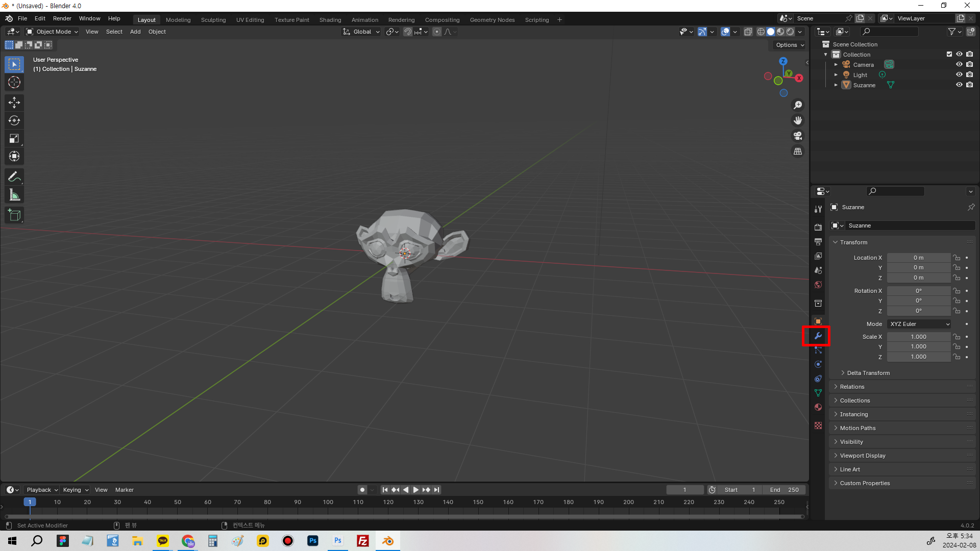Toggle lock on Location X
Viewport: 980px width, 551px height.
[957, 258]
